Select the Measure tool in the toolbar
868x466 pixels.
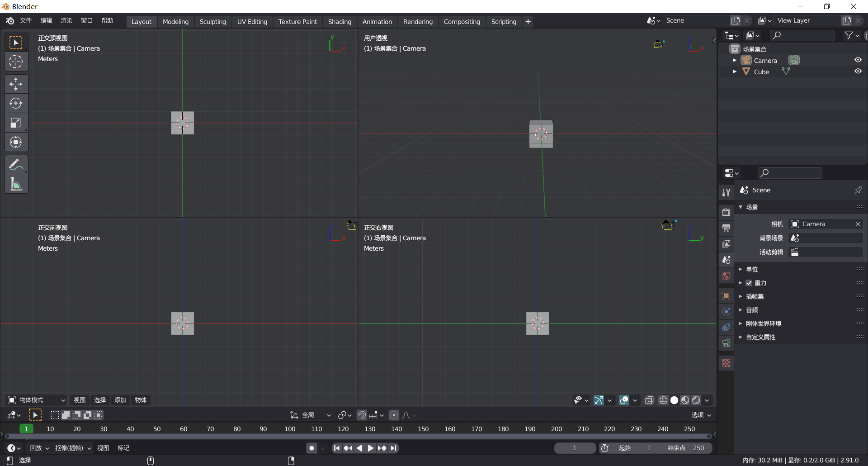tap(16, 184)
